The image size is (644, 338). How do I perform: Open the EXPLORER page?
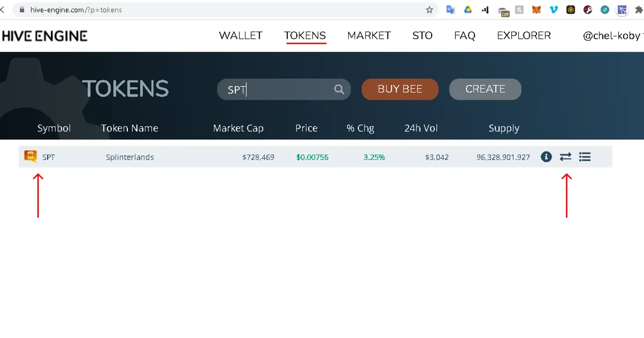(524, 36)
